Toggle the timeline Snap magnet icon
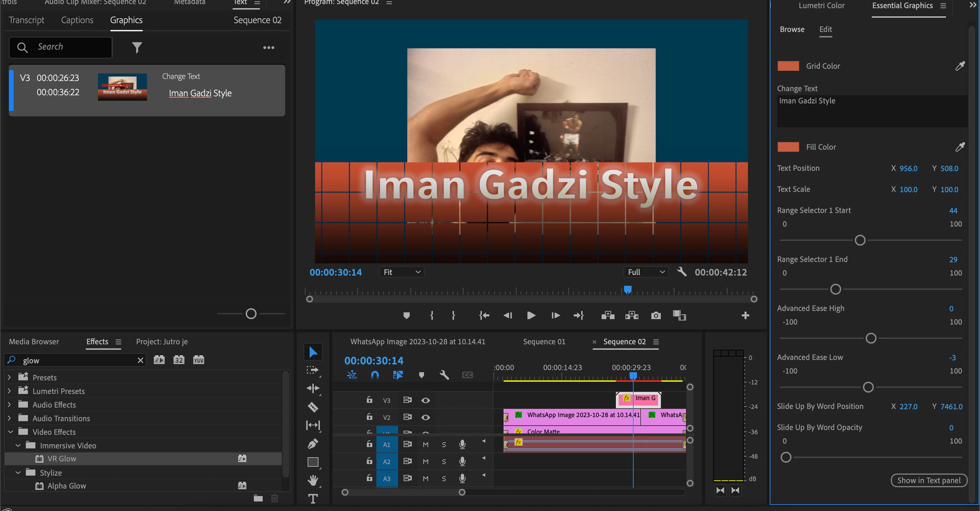The height and width of the screenshot is (511, 980). (375, 375)
